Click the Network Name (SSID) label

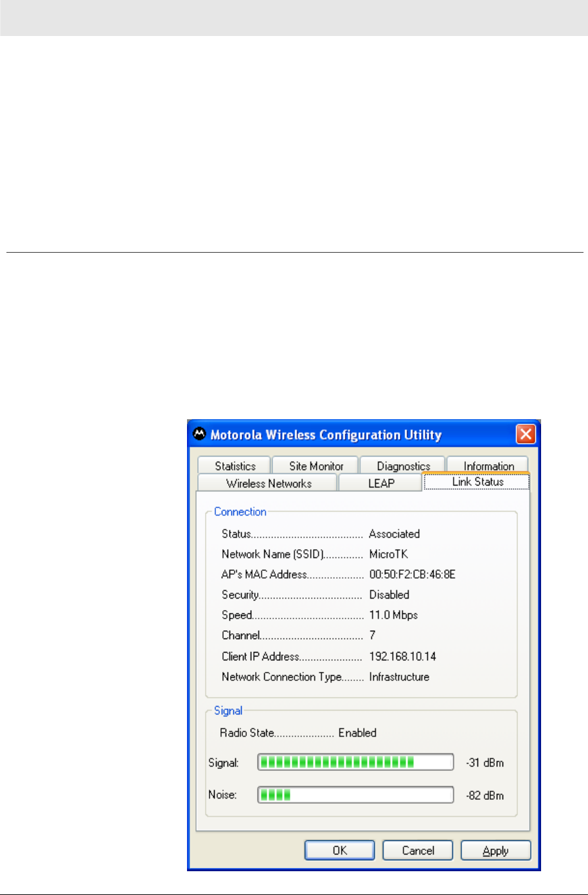coord(272,554)
